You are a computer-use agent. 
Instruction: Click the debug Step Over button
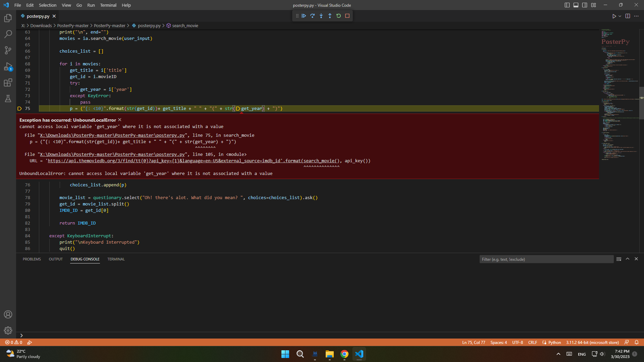click(x=312, y=16)
